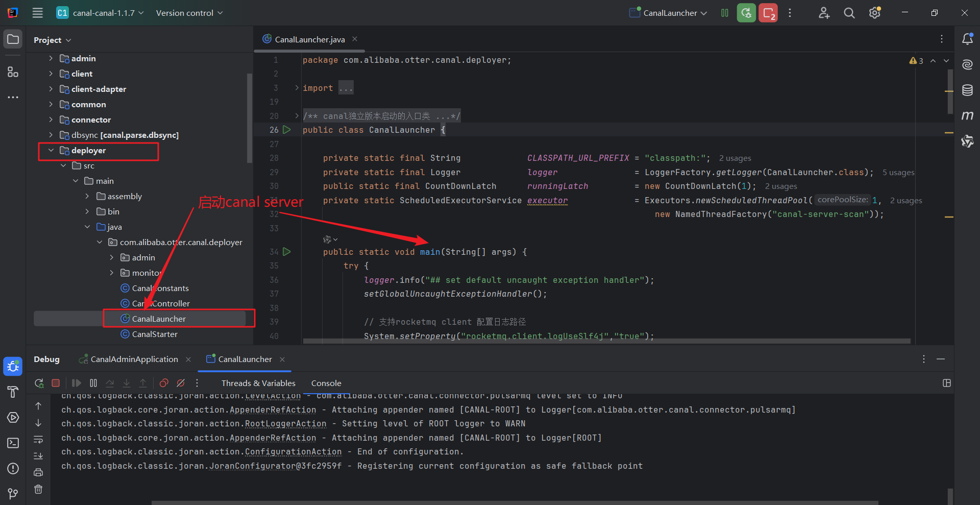Stop the debug session in debug toolbar
The image size is (980, 505).
[56, 383]
